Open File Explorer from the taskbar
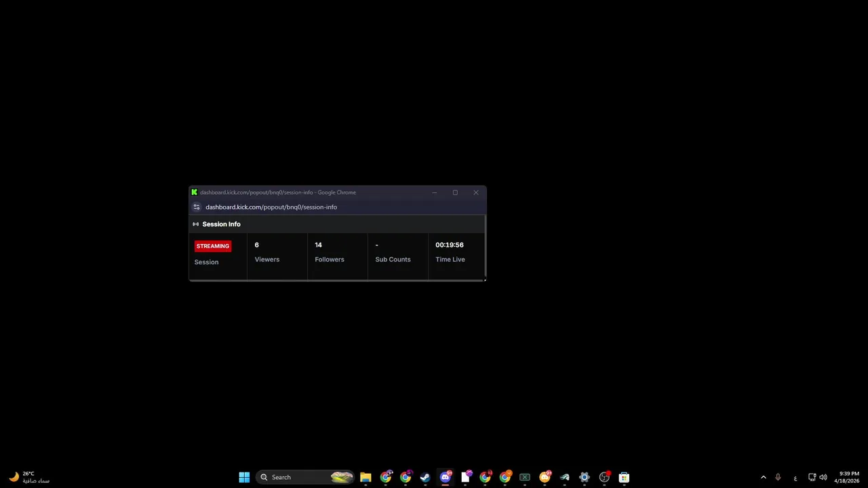Screen dimensions: 868x488 (366, 477)
